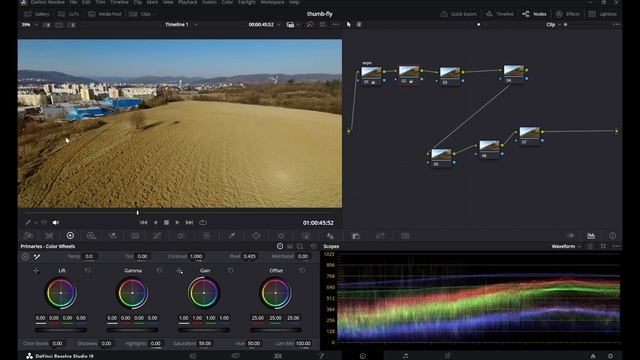Open the Color menu
This screenshot has height=360, width=640.
pyautogui.click(x=227, y=2)
